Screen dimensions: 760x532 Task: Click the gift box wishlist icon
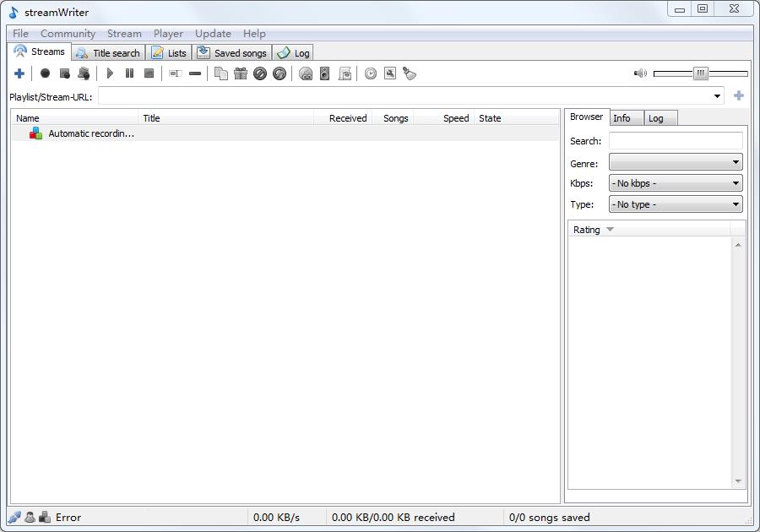pyautogui.click(x=241, y=73)
